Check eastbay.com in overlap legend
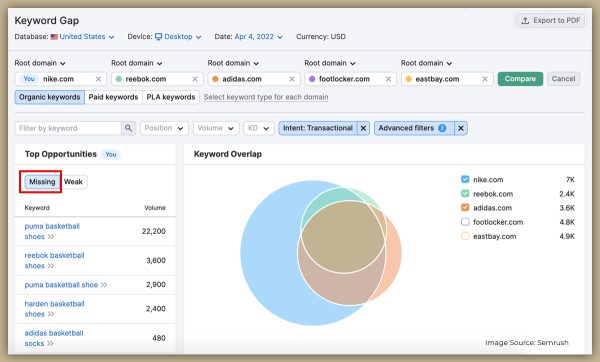The height and width of the screenshot is (362, 600). 465,236
